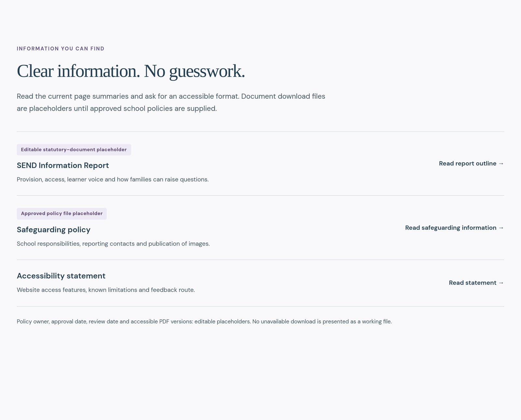The image size is (521, 420).
Task: Select the SEND Information Report heading
Action: (x=63, y=165)
